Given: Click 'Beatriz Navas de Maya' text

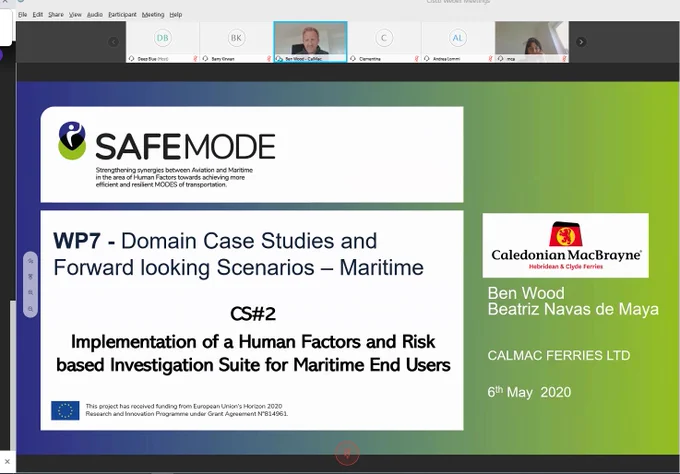Looking at the screenshot, I should coord(573,309).
